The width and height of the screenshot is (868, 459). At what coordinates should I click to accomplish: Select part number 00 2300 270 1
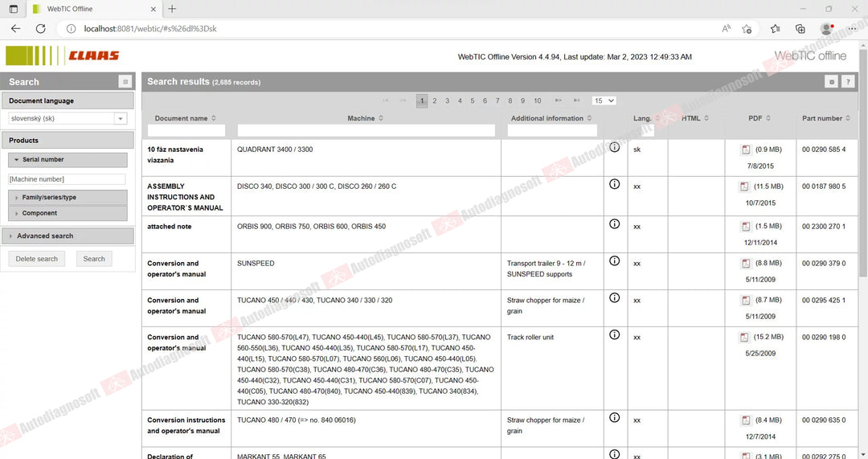coord(824,227)
